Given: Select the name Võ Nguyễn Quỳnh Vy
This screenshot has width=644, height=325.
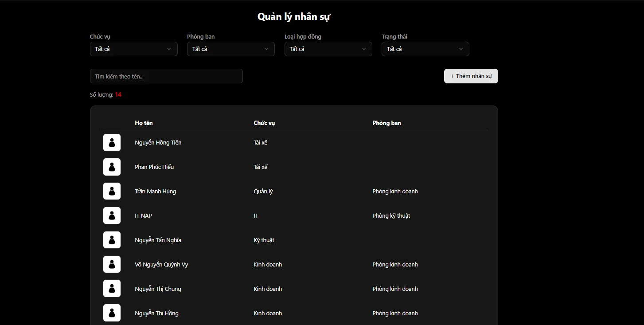Looking at the screenshot, I should (x=161, y=265).
